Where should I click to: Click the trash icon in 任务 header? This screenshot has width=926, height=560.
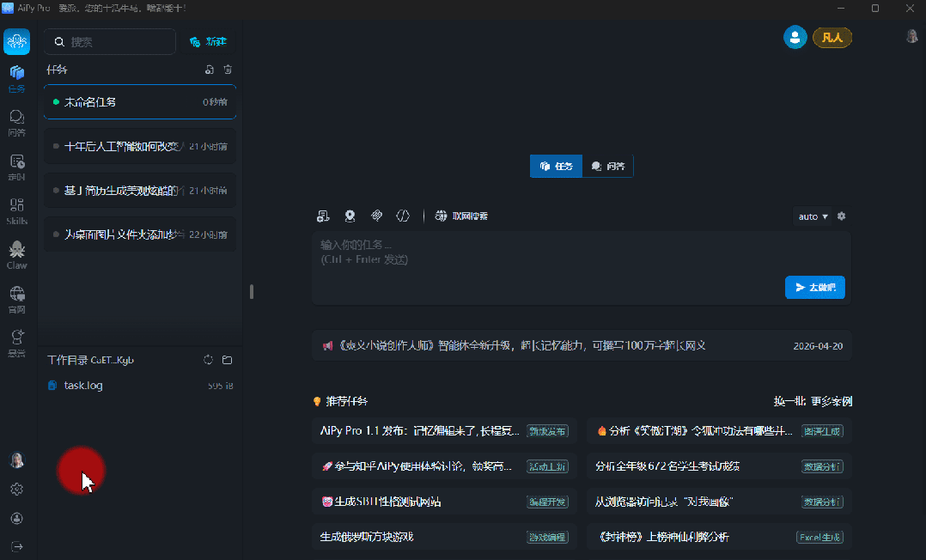click(228, 70)
